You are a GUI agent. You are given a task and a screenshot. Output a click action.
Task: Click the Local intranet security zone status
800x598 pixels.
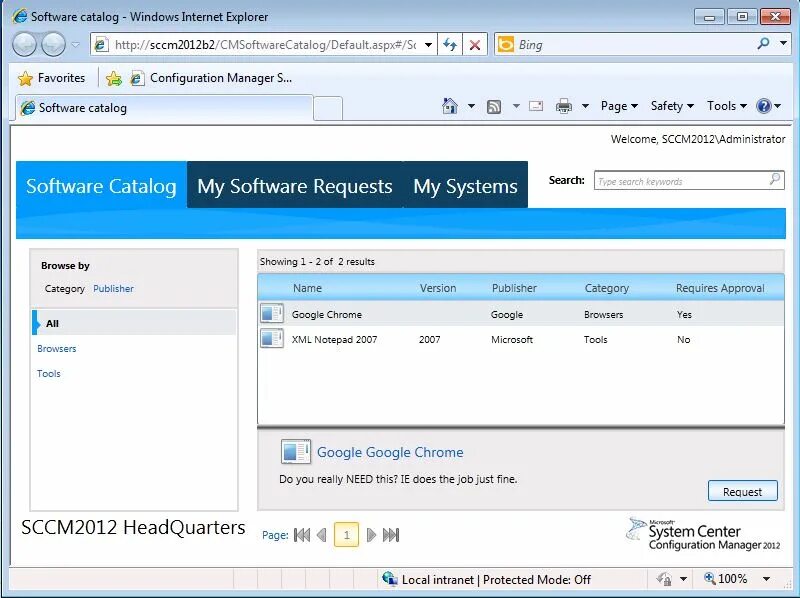click(x=487, y=580)
